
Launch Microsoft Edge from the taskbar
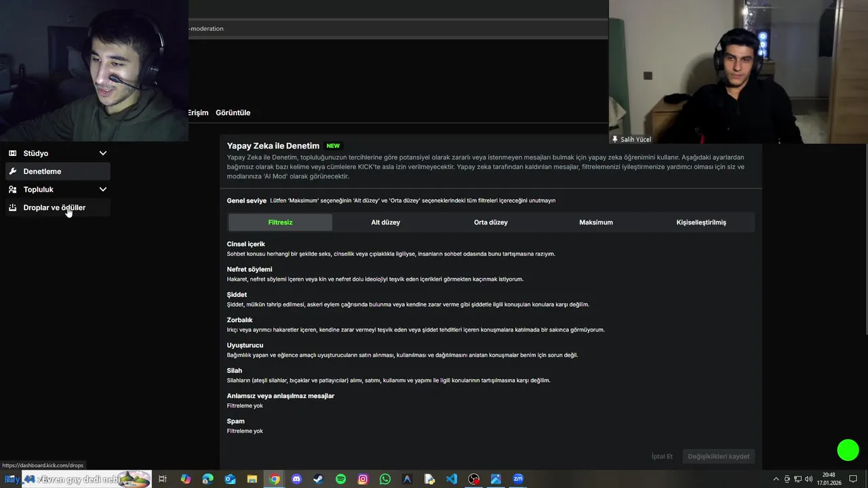tap(208, 479)
